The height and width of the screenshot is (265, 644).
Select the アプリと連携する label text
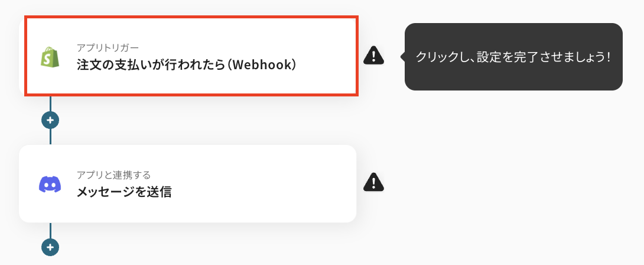pyautogui.click(x=114, y=175)
